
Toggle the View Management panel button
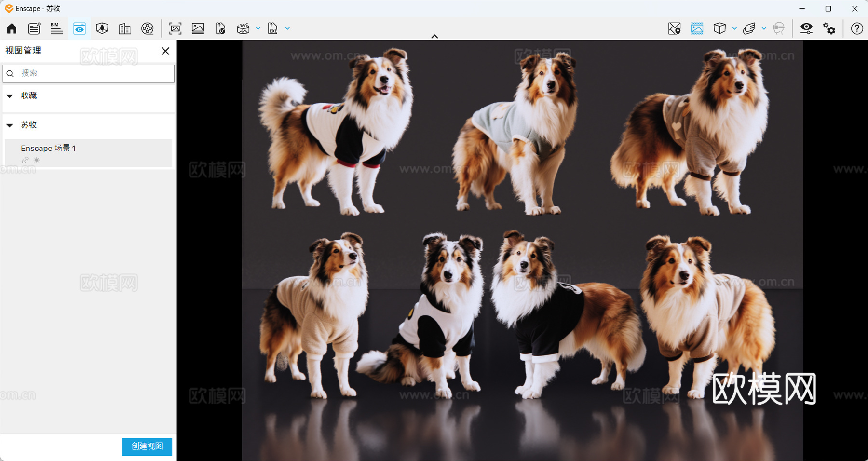(x=80, y=28)
